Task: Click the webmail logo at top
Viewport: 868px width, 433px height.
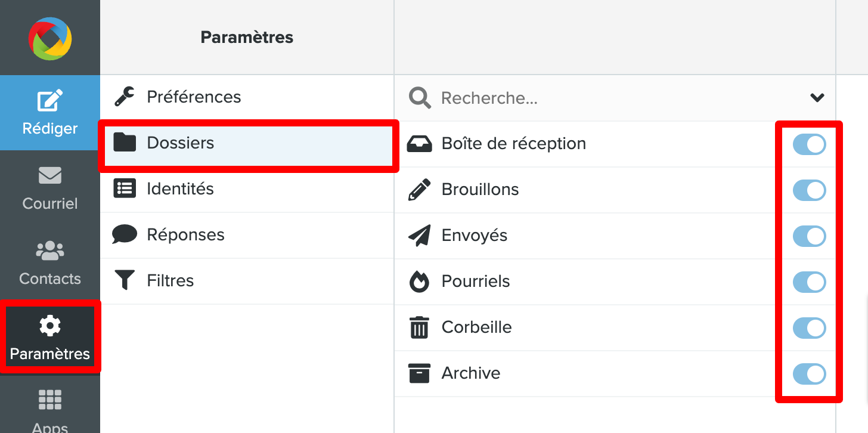Action: point(50,38)
